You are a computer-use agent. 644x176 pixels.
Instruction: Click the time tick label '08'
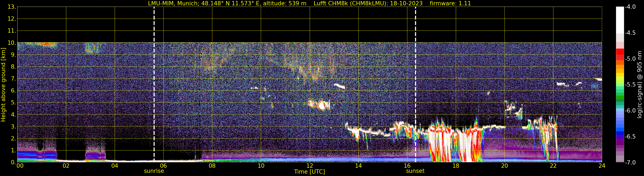212,166
